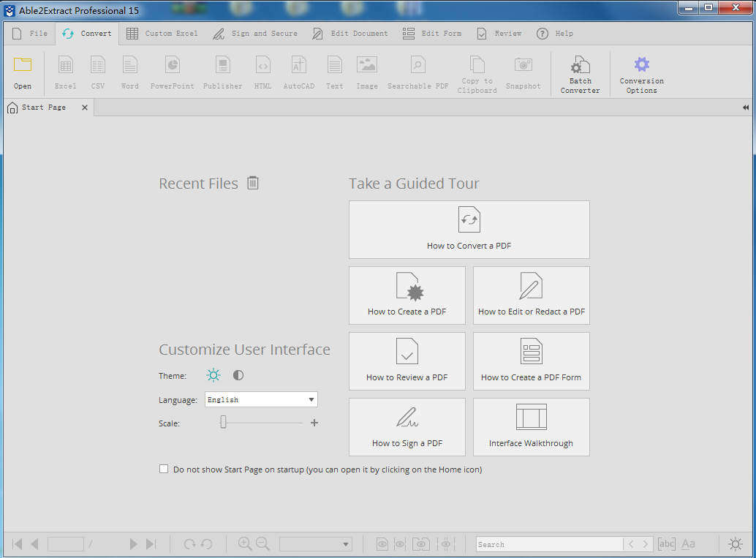Open Conversion Options gear

point(642,64)
